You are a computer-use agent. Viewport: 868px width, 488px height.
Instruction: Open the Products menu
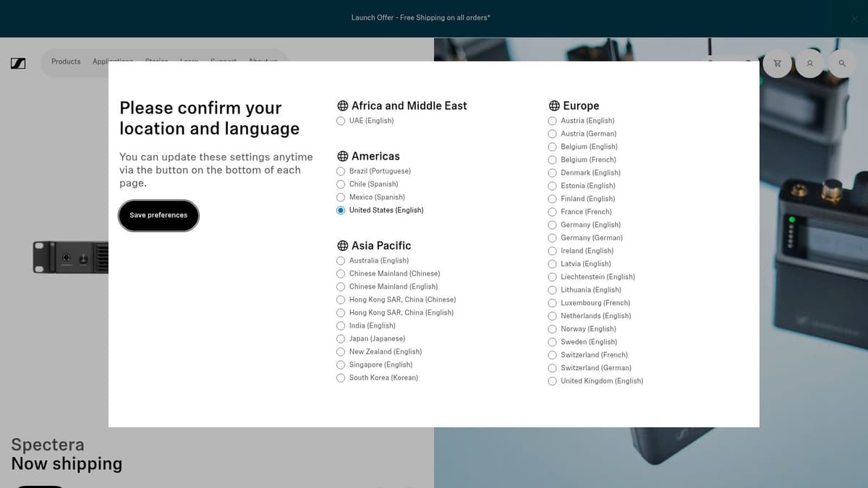pyautogui.click(x=66, y=61)
